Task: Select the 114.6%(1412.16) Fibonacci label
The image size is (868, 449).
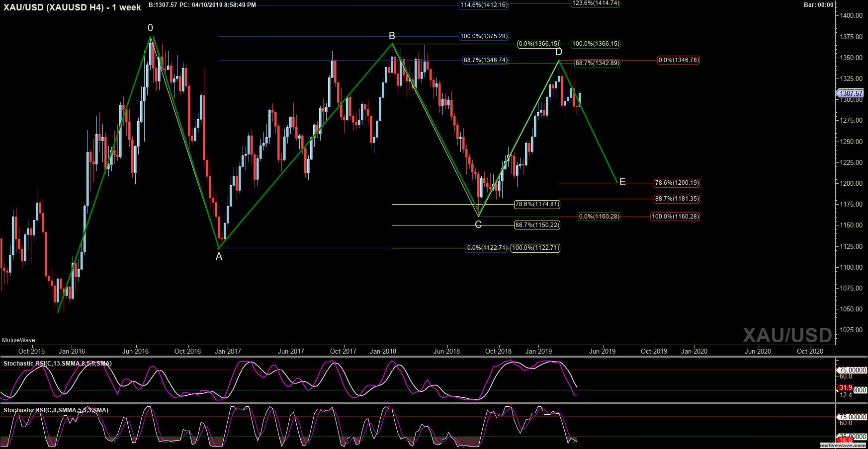Action: click(484, 5)
